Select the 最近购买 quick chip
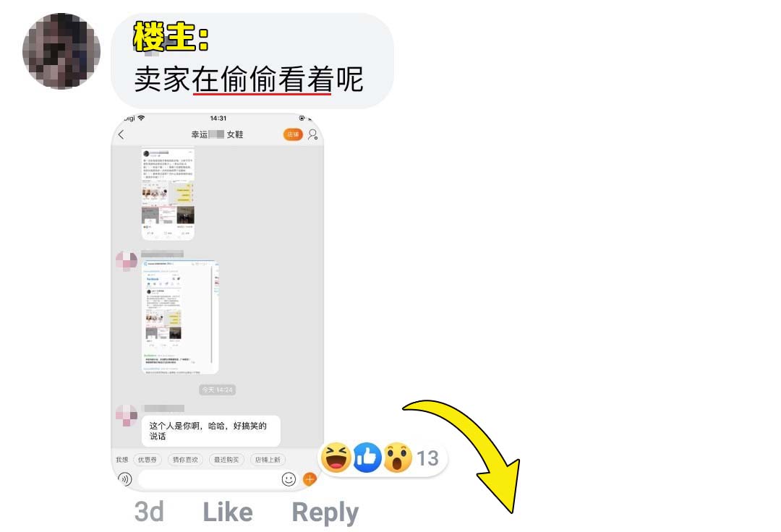 [x=226, y=459]
